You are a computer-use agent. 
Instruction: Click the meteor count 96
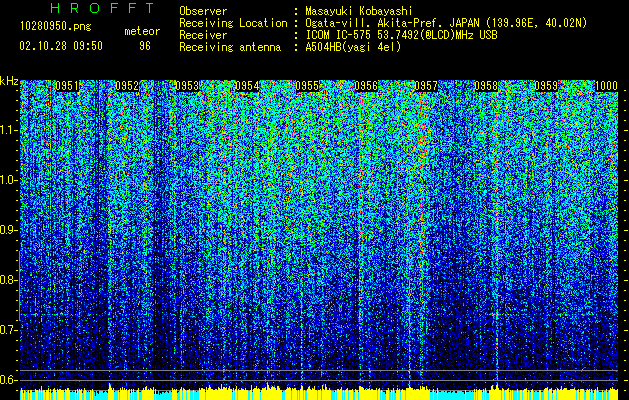click(x=145, y=46)
